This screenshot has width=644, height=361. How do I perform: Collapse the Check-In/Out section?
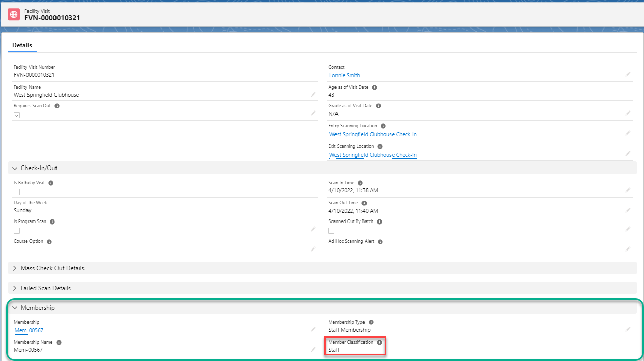(15, 168)
